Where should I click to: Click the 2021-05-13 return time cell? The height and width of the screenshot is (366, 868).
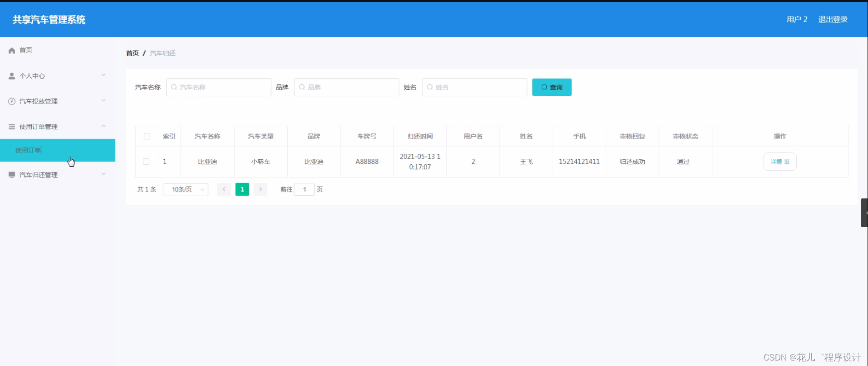tap(420, 162)
